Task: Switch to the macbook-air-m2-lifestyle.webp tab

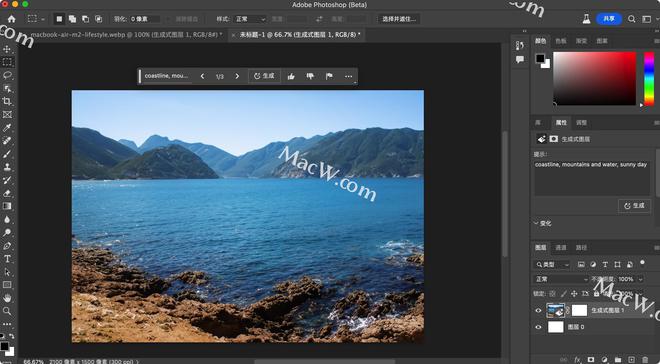Action: click(x=126, y=35)
